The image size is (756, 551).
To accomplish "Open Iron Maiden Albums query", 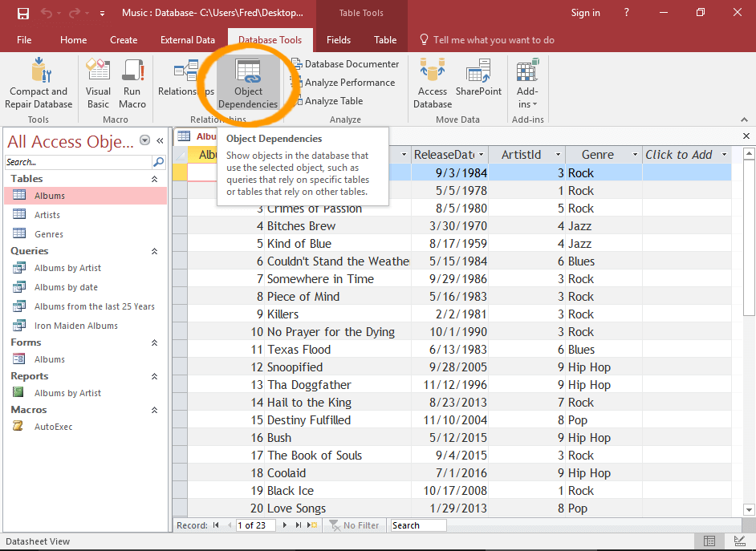I will (x=75, y=326).
